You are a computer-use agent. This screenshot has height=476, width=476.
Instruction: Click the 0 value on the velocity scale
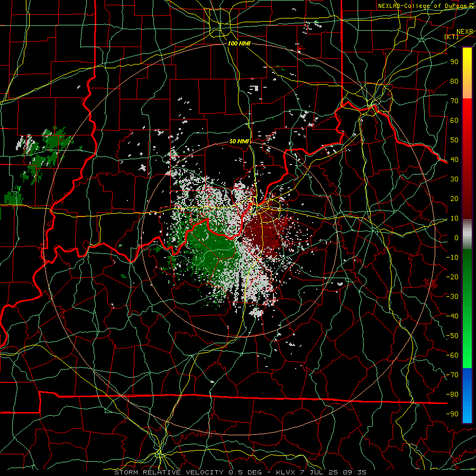click(x=456, y=237)
